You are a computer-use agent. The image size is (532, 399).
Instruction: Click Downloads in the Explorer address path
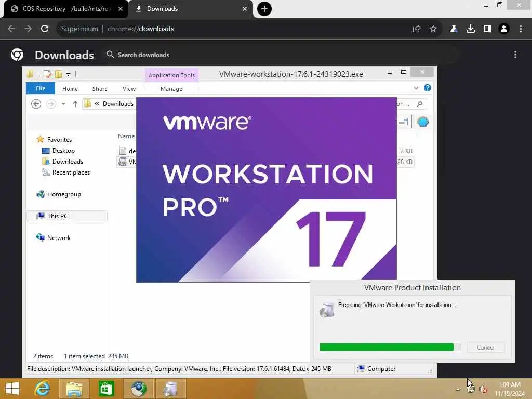pyautogui.click(x=118, y=104)
